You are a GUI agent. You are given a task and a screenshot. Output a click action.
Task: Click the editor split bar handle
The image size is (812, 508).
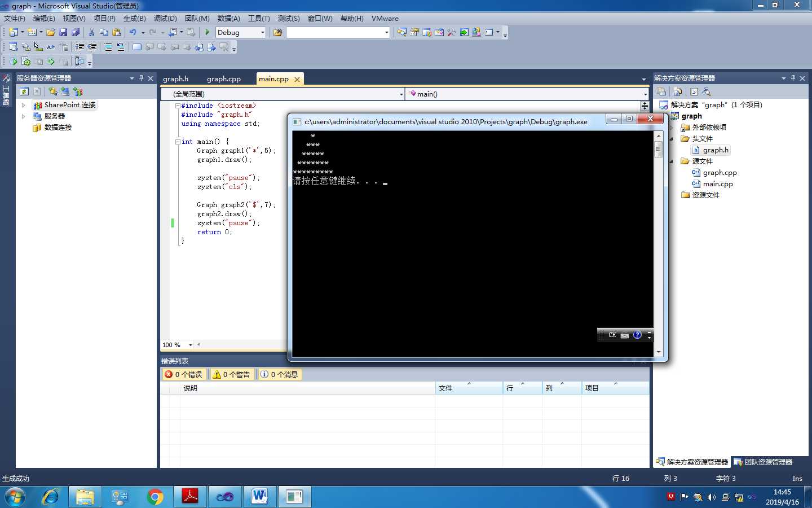tap(645, 106)
